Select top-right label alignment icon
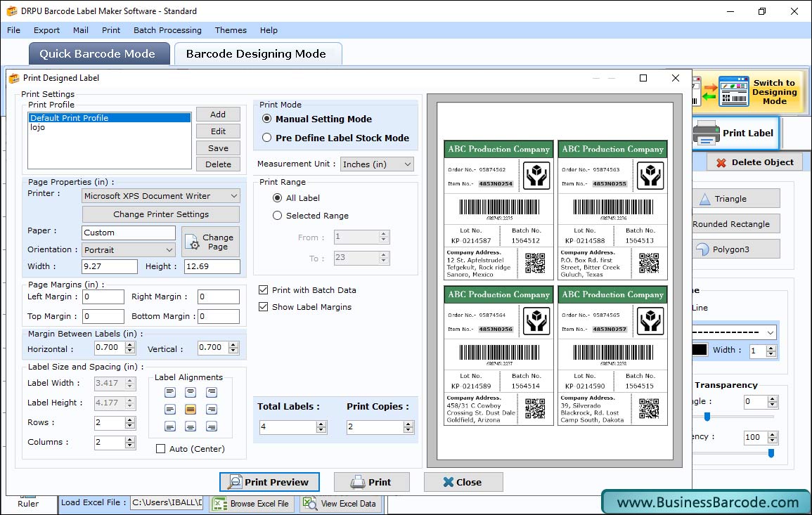812x515 pixels. pyautogui.click(x=212, y=392)
